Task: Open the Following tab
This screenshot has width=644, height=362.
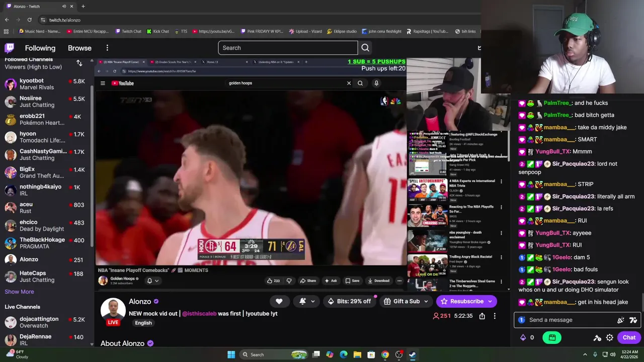Action: (x=40, y=48)
